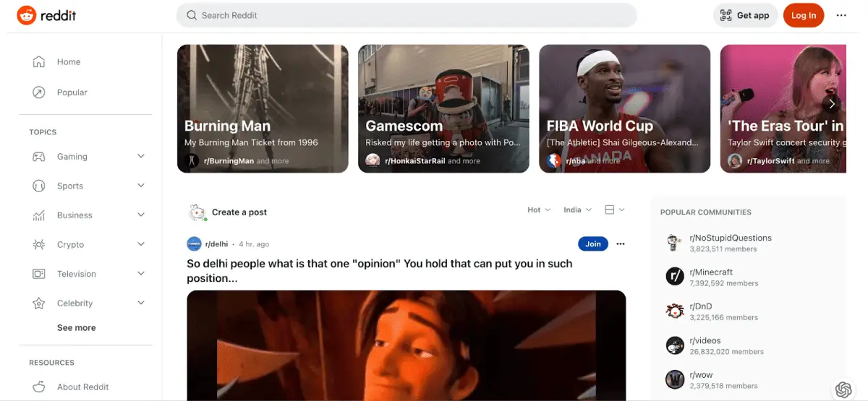Expand the Sports topic chevron

(141, 186)
